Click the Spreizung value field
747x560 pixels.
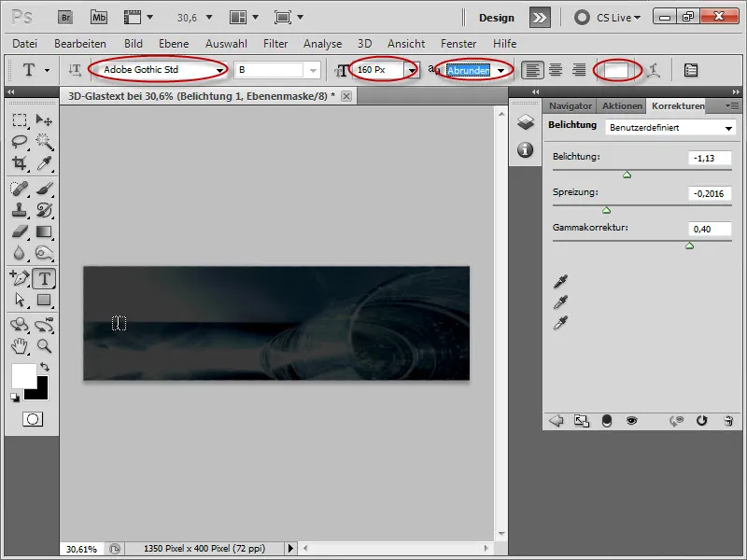[710, 193]
